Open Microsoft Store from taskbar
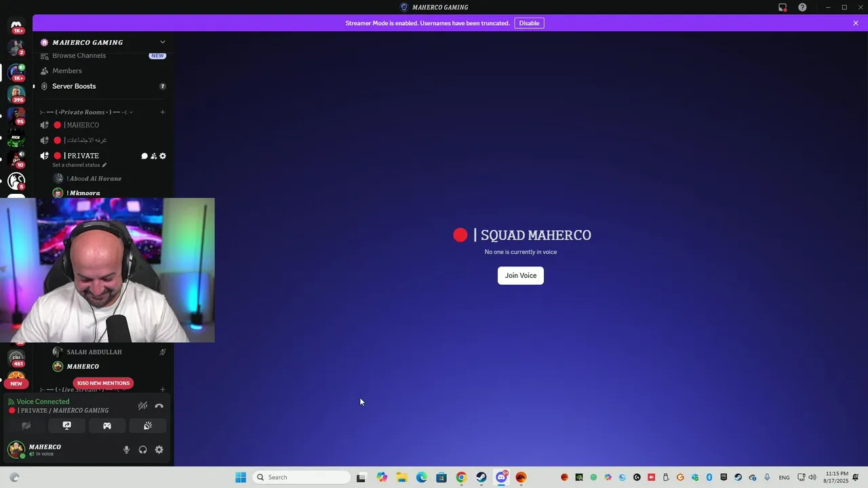Image resolution: width=868 pixels, height=488 pixels. tap(441, 477)
